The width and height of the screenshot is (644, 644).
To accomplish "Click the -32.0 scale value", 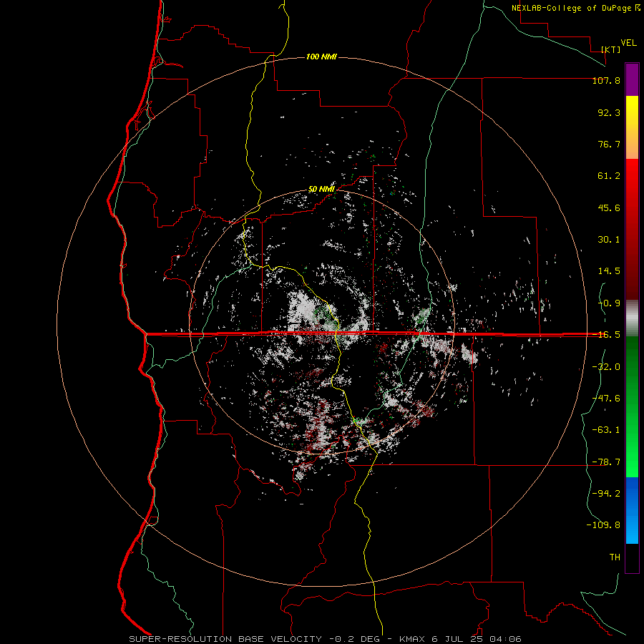I will click(606, 367).
